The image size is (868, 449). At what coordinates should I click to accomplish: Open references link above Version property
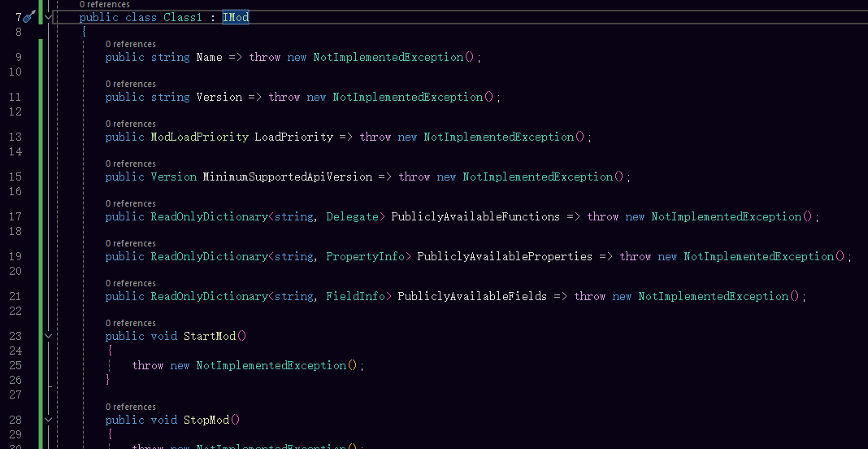click(x=130, y=85)
